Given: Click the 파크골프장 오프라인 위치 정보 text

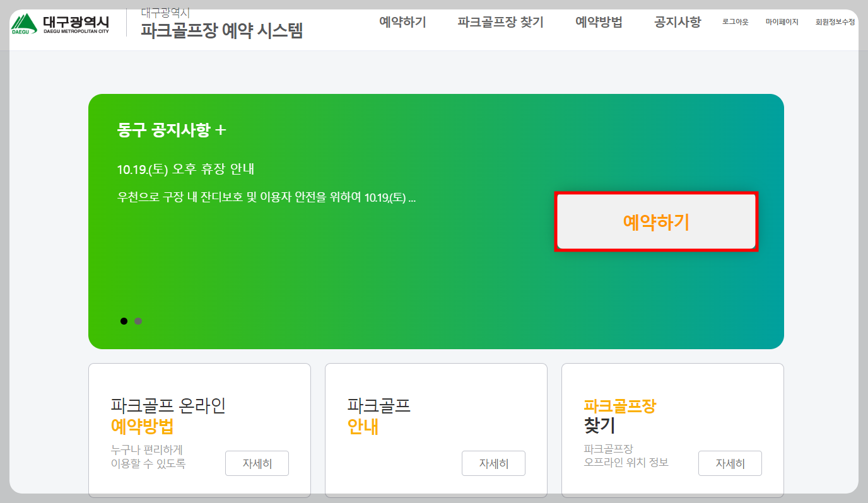Looking at the screenshot, I should point(626,456).
